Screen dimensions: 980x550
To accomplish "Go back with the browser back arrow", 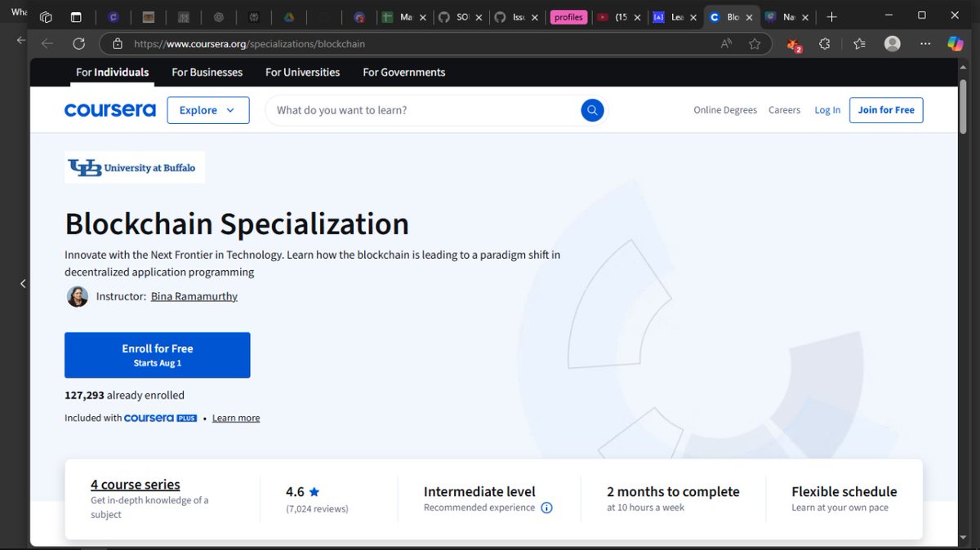I will 47,44.
